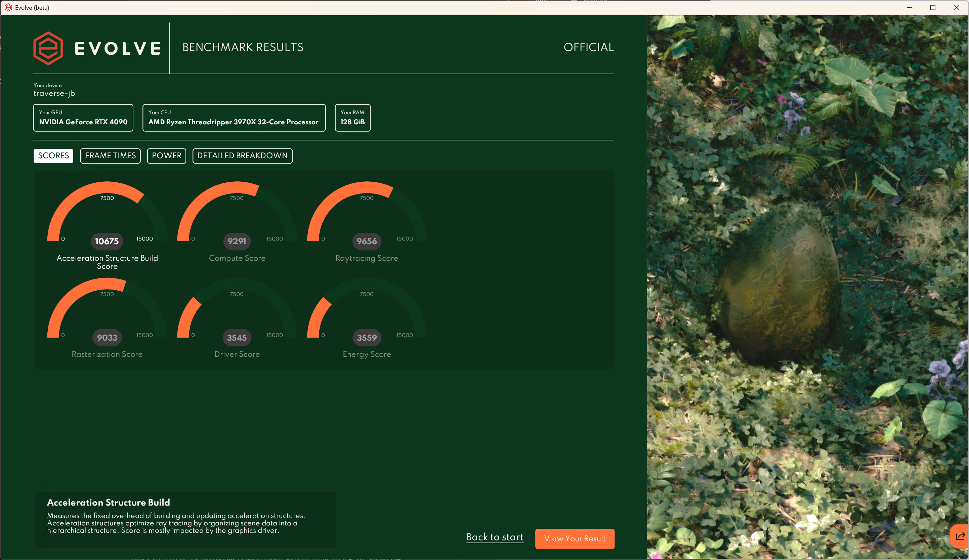Click the score value 3545
The width and height of the screenshot is (969, 560).
pyautogui.click(x=237, y=338)
